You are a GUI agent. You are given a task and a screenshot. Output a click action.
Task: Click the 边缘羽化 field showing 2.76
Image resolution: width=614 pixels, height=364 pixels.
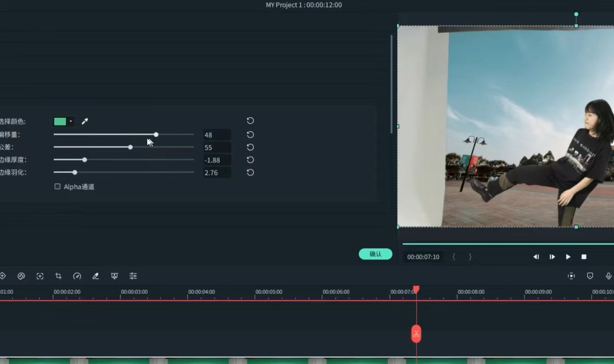(x=217, y=172)
